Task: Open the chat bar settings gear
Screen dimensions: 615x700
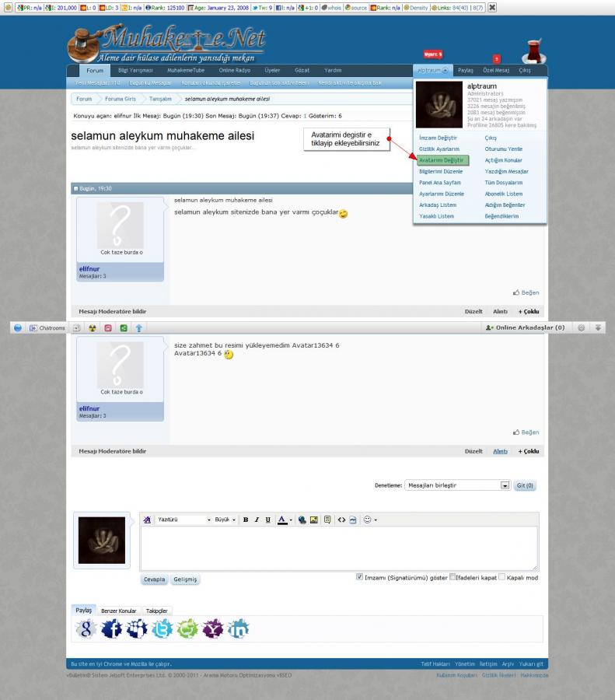Action: click(582, 328)
